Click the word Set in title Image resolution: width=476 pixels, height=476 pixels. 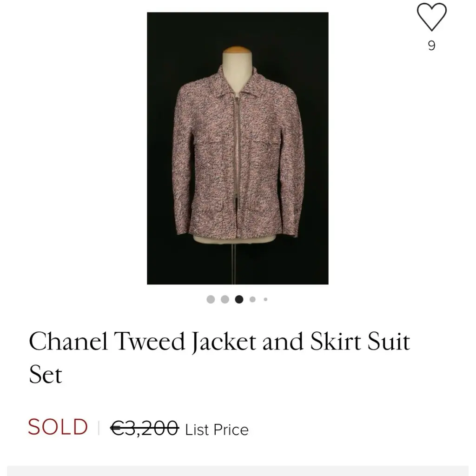(46, 375)
